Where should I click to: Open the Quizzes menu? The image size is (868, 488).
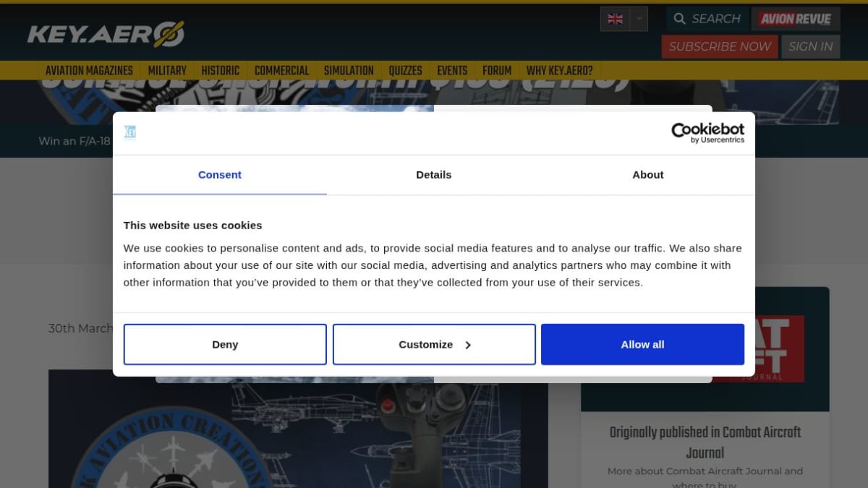[x=405, y=71]
